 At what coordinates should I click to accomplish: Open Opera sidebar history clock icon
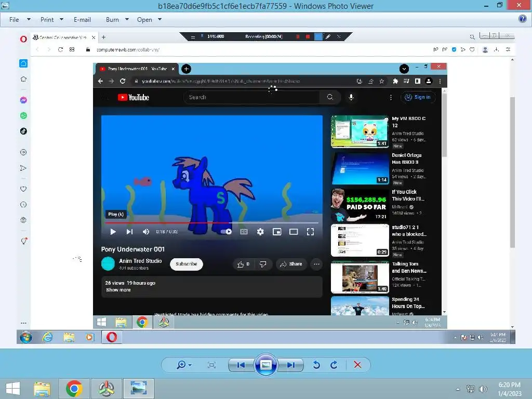click(23, 205)
